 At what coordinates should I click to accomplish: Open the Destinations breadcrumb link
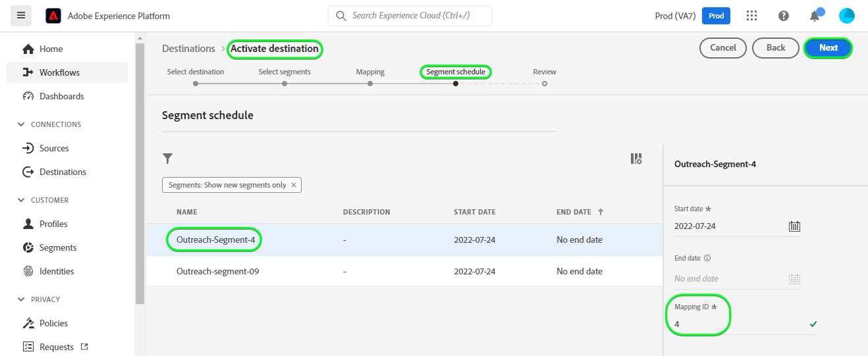click(188, 49)
